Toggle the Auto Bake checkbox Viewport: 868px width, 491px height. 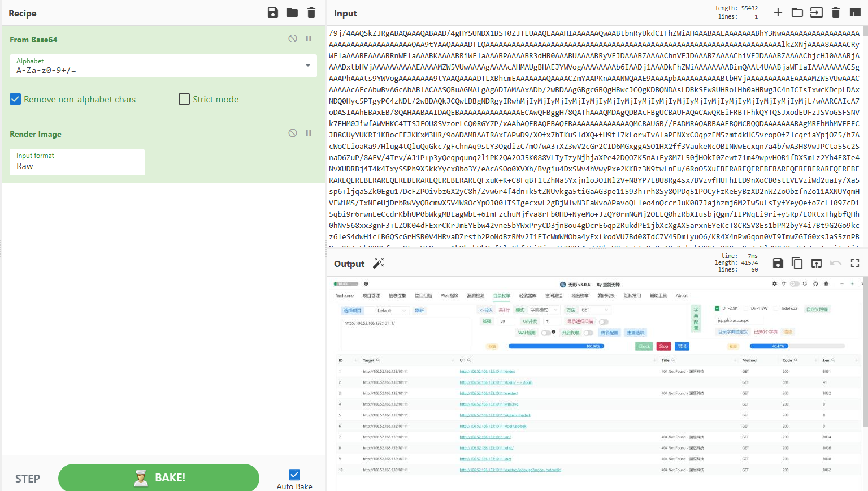point(294,475)
